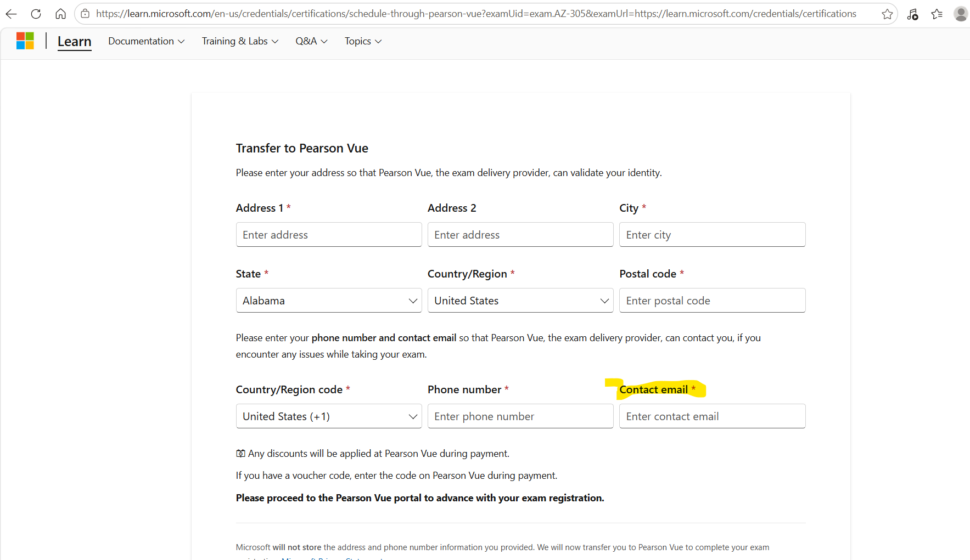Expand the Documentation menu

pos(146,41)
